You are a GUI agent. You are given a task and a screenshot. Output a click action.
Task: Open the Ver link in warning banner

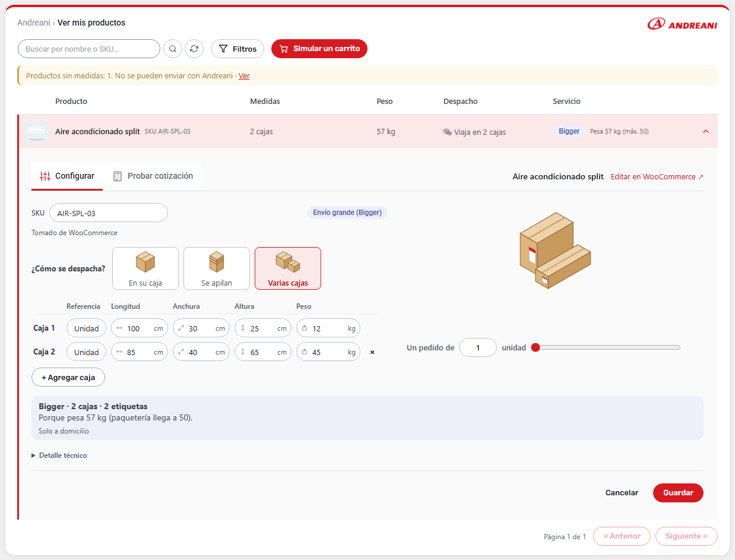click(244, 76)
